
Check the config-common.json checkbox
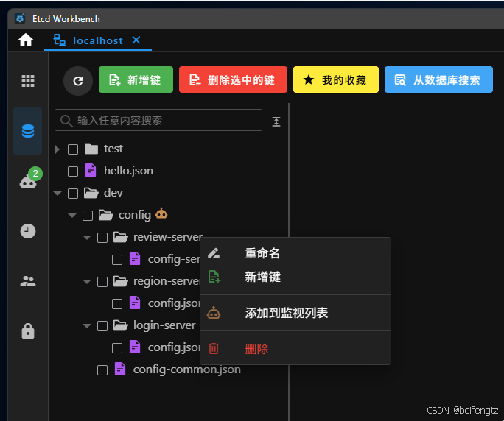[x=102, y=370]
